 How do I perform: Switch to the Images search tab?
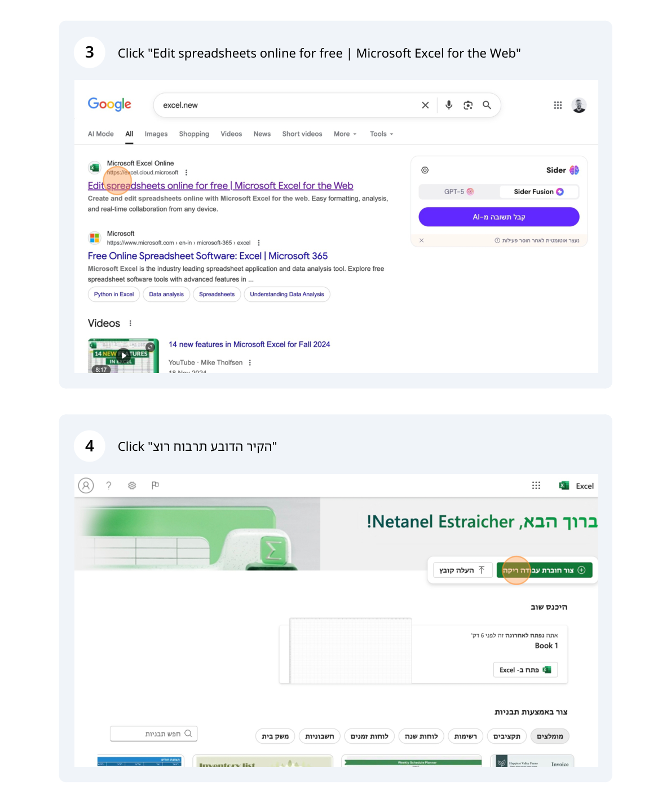point(156,134)
